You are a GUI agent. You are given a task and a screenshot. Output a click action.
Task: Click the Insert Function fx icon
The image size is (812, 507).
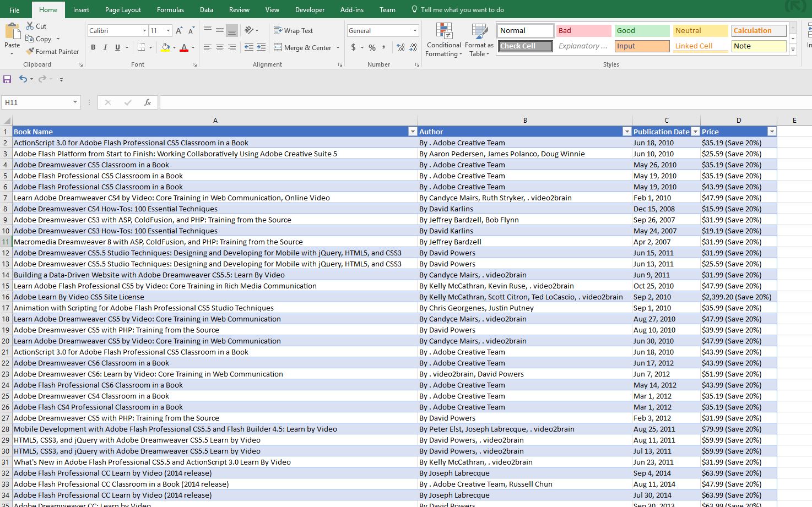[147, 102]
